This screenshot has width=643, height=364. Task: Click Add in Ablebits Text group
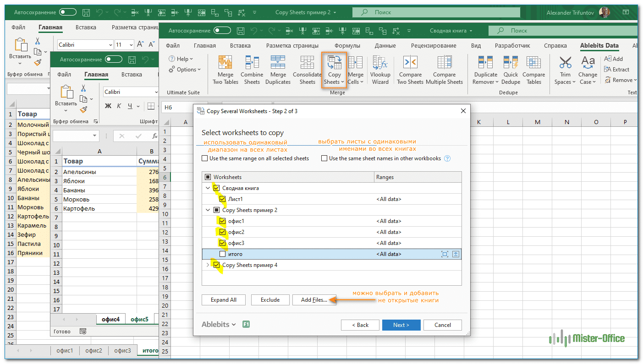click(613, 59)
